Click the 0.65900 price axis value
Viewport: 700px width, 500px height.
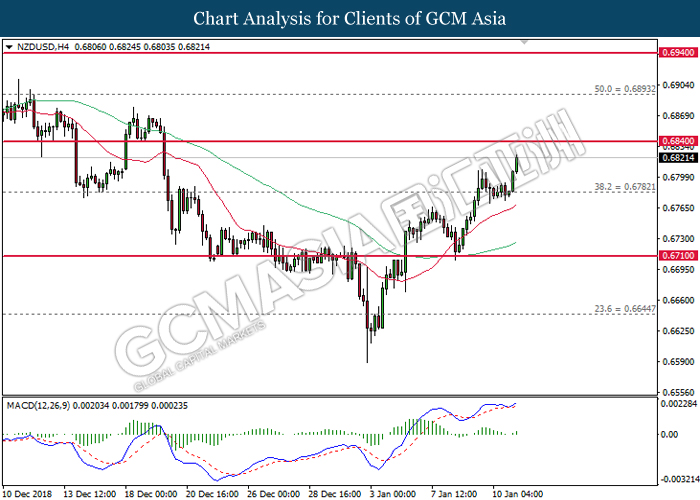[x=678, y=362]
